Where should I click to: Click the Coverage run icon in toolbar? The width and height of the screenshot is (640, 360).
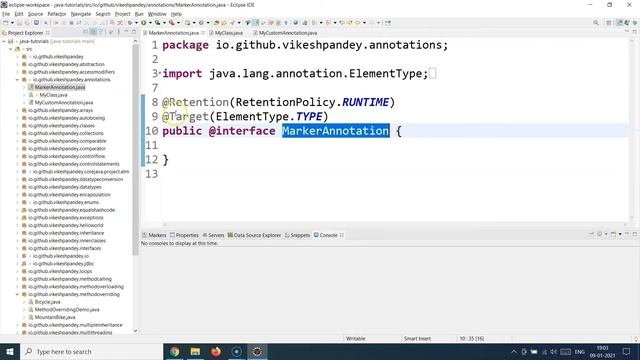[157, 23]
